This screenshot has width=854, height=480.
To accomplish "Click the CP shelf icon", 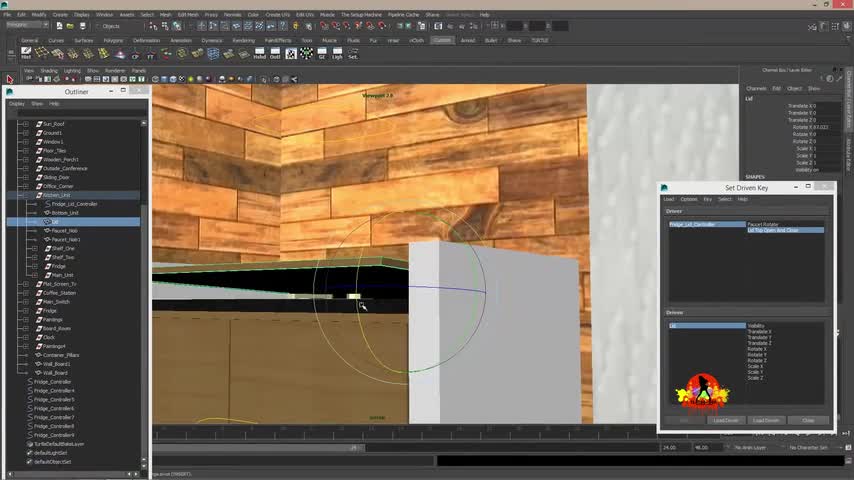I will point(135,53).
